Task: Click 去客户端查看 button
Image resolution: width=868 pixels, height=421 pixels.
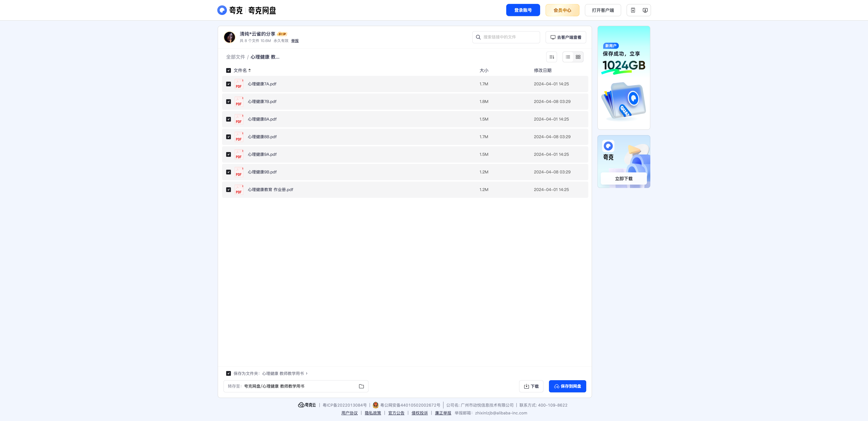Action: (x=566, y=37)
